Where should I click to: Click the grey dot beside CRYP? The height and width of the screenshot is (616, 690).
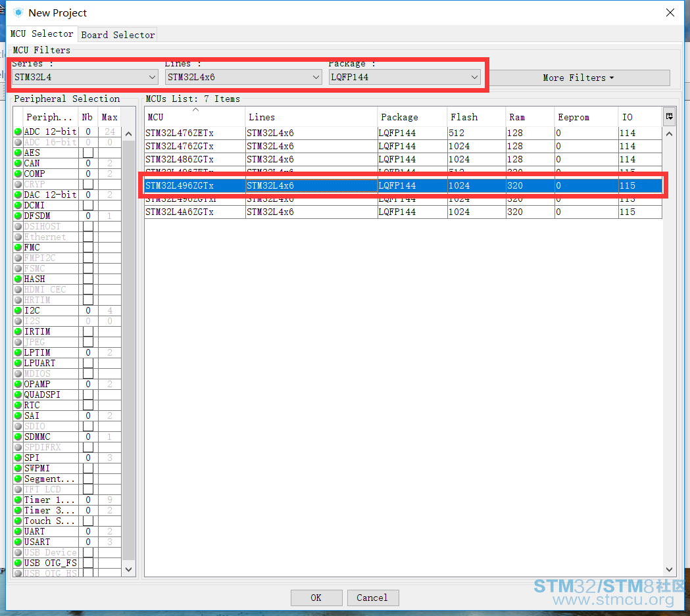click(18, 184)
